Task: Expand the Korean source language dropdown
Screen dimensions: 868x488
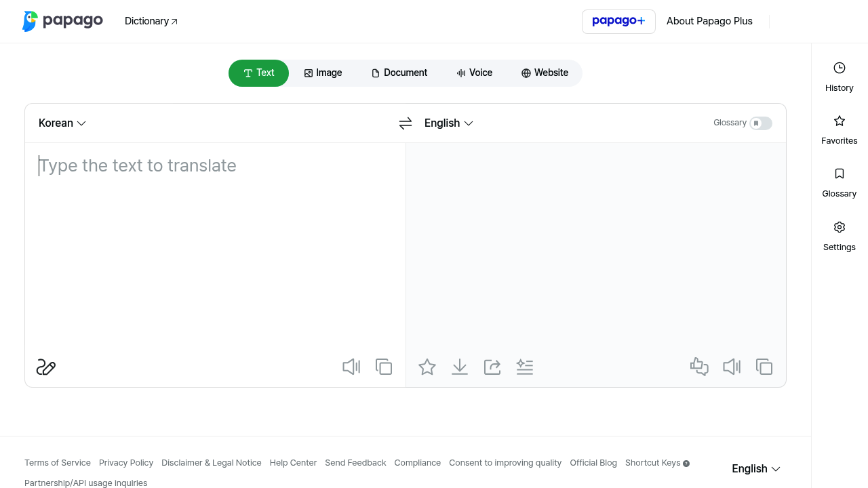Action: (x=62, y=123)
